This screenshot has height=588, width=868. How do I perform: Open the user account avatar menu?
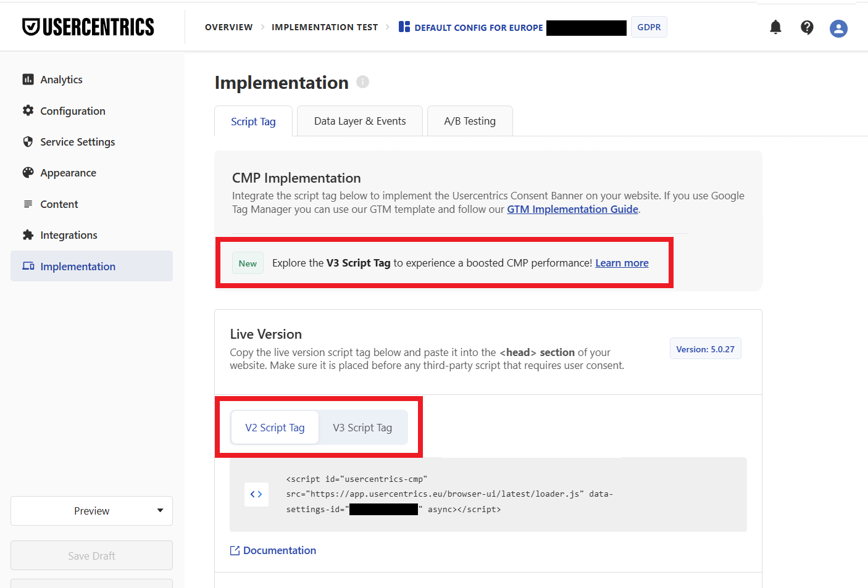click(x=838, y=28)
